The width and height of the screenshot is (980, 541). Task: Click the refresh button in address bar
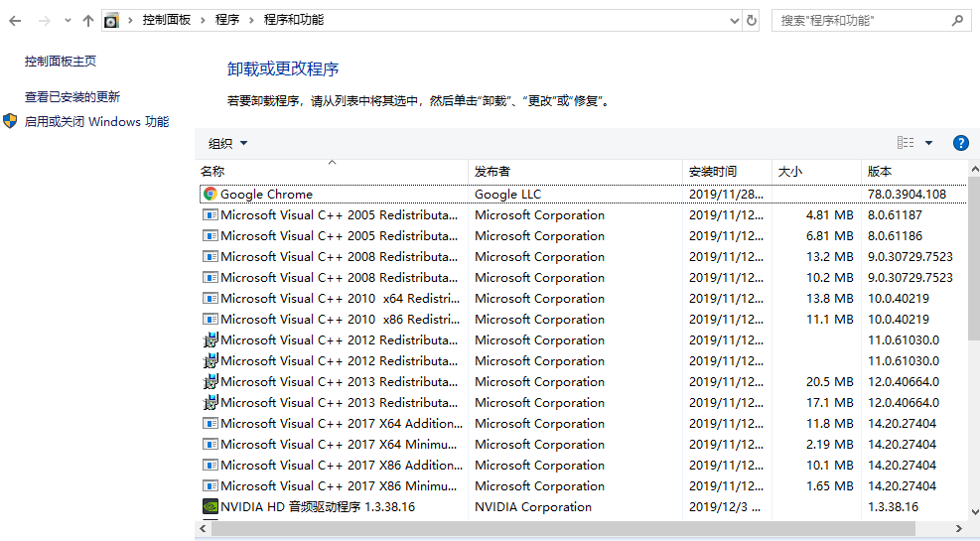(752, 20)
